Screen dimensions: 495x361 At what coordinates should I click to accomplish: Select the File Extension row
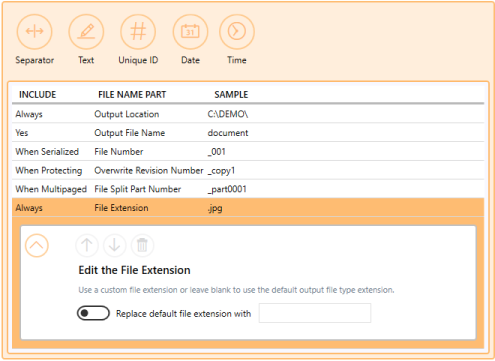(x=248, y=208)
